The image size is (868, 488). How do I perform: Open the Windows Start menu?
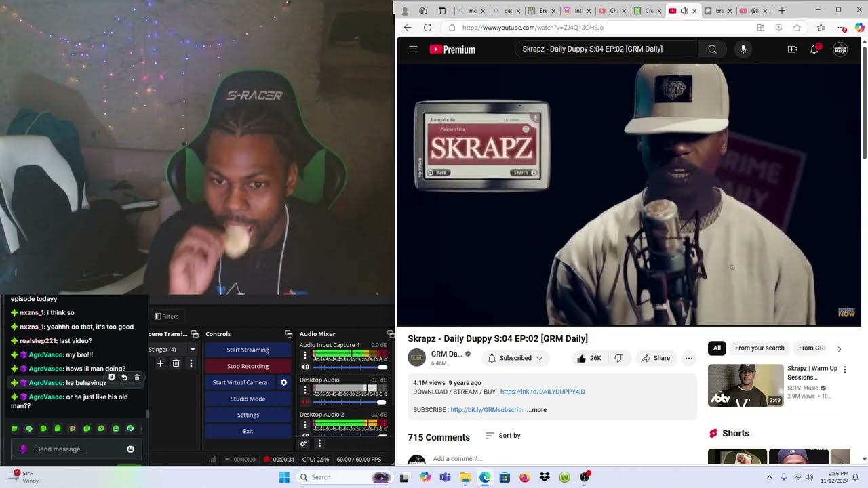click(x=284, y=477)
